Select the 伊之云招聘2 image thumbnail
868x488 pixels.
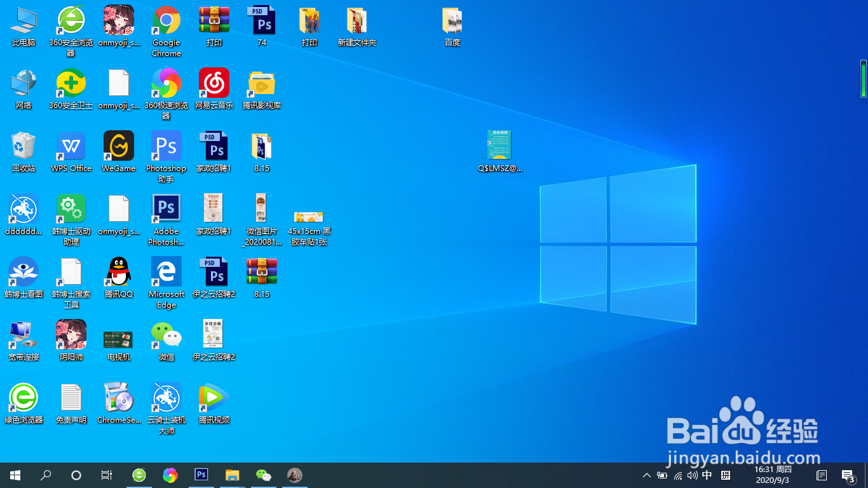click(x=214, y=341)
